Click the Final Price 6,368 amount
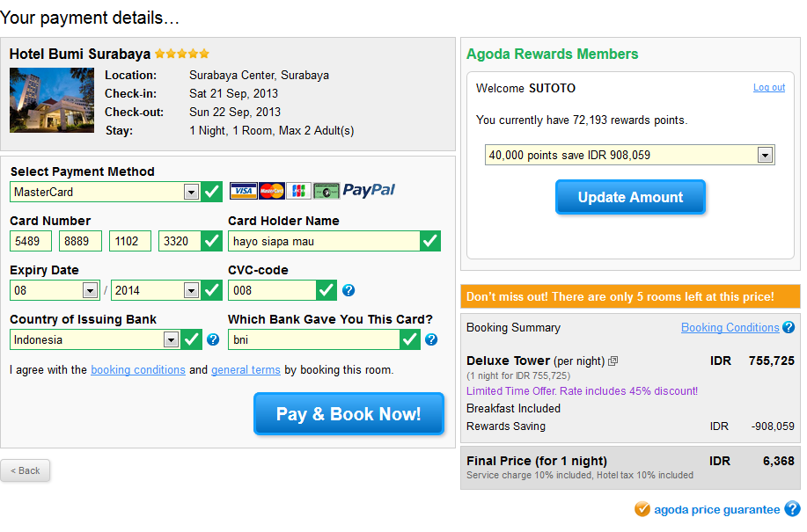 click(778, 461)
